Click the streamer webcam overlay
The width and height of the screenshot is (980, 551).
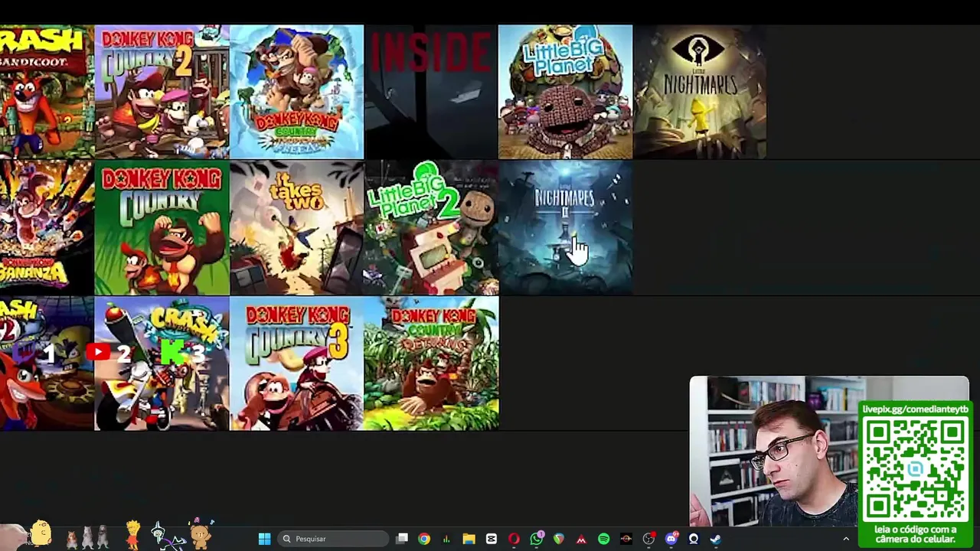tap(773, 452)
